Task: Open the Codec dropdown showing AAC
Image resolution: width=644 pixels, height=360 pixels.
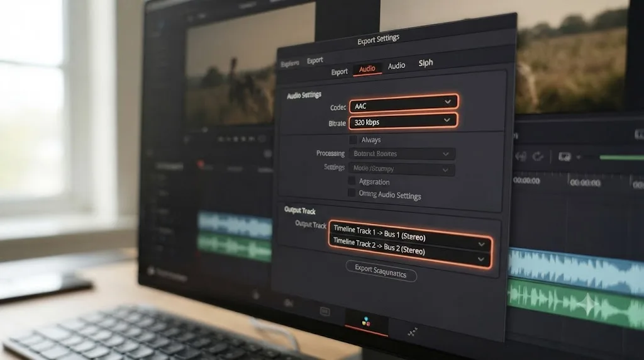Action: pyautogui.click(x=404, y=104)
